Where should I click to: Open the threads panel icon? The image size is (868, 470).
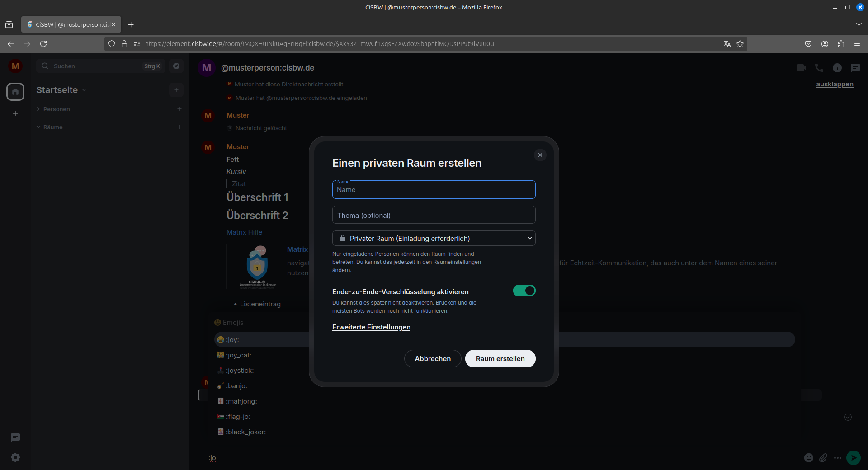pyautogui.click(x=855, y=68)
